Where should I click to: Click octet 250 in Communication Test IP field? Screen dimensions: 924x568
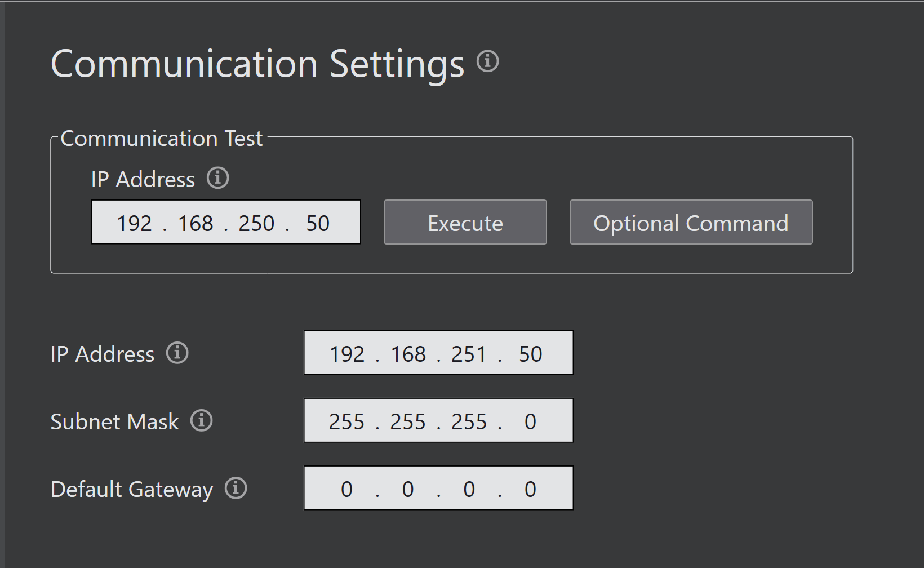click(x=256, y=223)
